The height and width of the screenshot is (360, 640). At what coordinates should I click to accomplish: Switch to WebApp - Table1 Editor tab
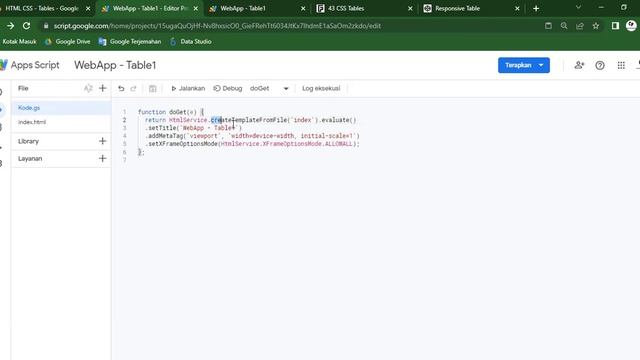tap(149, 8)
